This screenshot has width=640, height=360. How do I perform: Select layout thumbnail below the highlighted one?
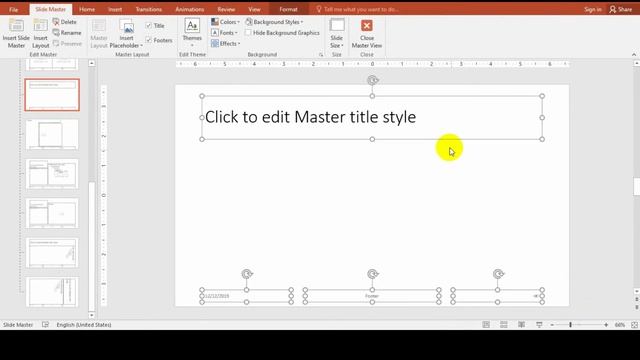tap(52, 134)
